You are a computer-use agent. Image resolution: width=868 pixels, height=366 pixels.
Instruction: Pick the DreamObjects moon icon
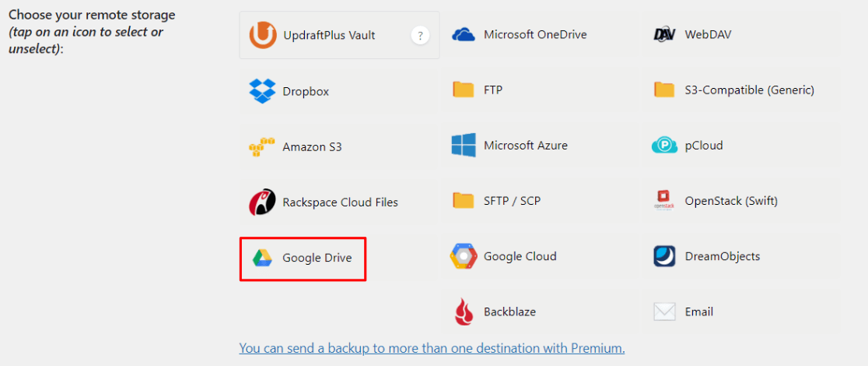tap(664, 256)
